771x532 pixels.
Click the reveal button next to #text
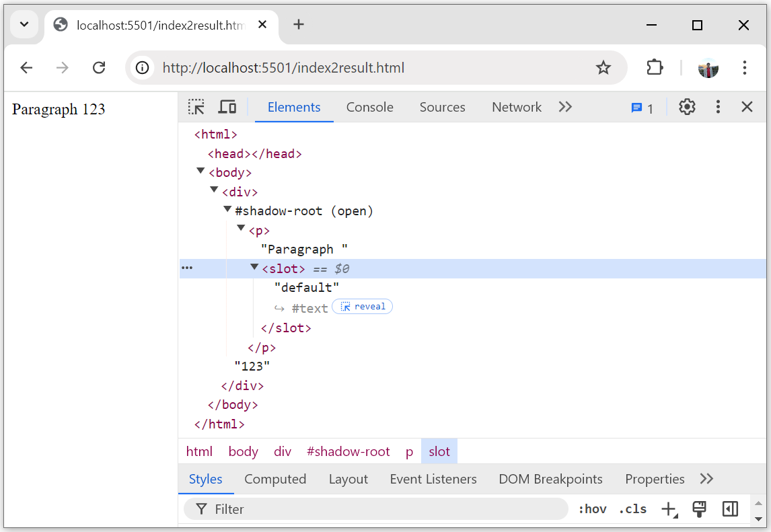pyautogui.click(x=362, y=306)
